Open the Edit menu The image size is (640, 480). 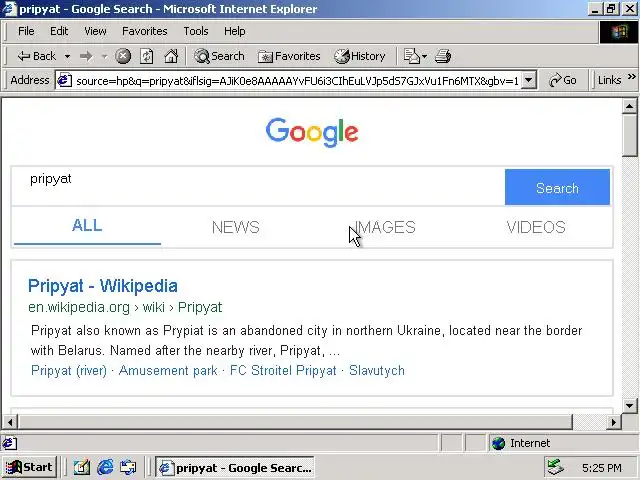(x=59, y=31)
